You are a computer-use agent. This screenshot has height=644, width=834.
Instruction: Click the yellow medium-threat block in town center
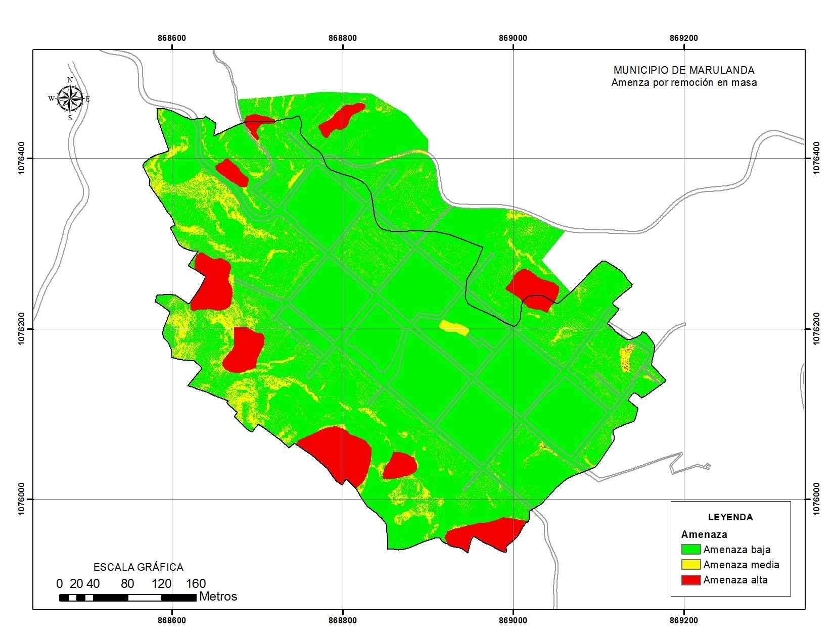point(454,328)
